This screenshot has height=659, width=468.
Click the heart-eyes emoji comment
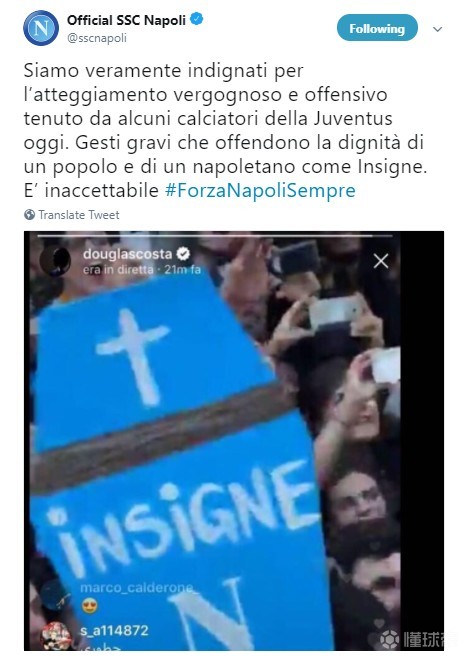pos(89,605)
